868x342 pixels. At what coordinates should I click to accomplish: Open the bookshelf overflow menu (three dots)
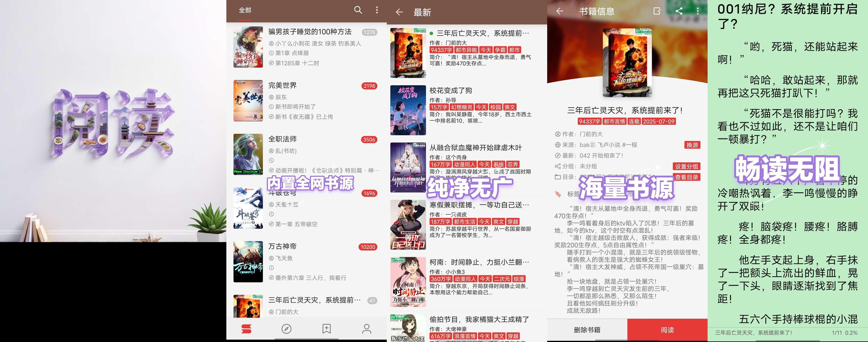coord(377,10)
